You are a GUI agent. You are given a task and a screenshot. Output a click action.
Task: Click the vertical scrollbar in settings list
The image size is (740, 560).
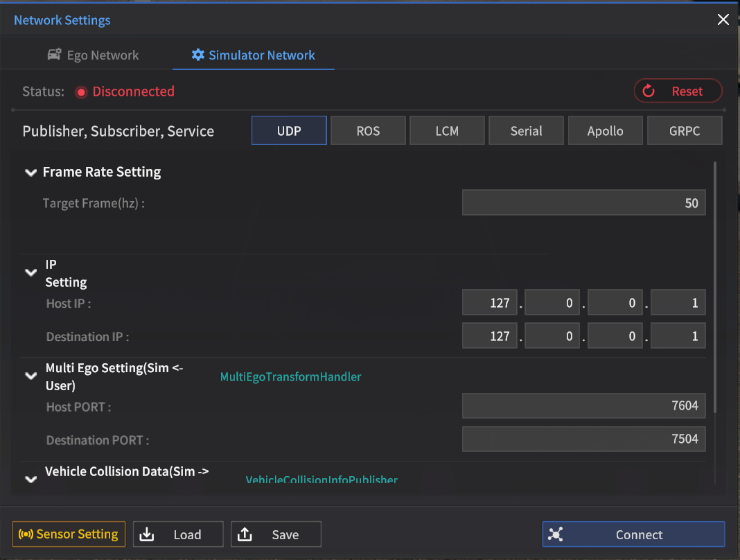pyautogui.click(x=714, y=288)
